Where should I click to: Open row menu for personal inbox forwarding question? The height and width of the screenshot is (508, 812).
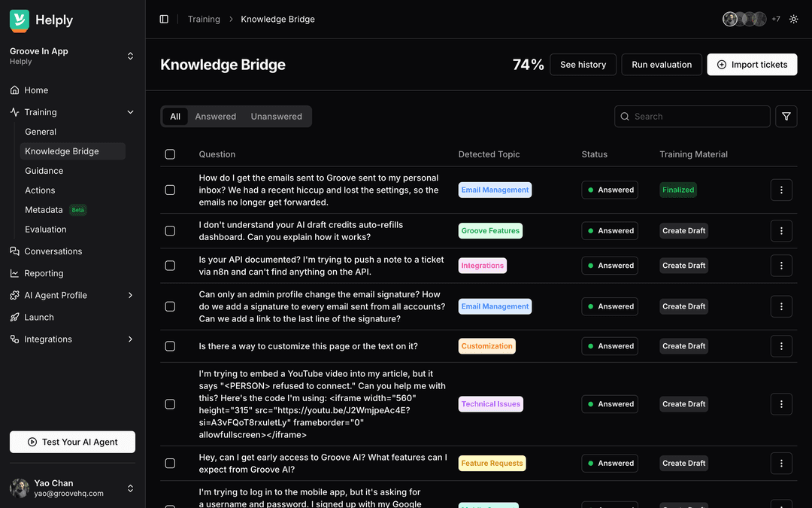781,190
